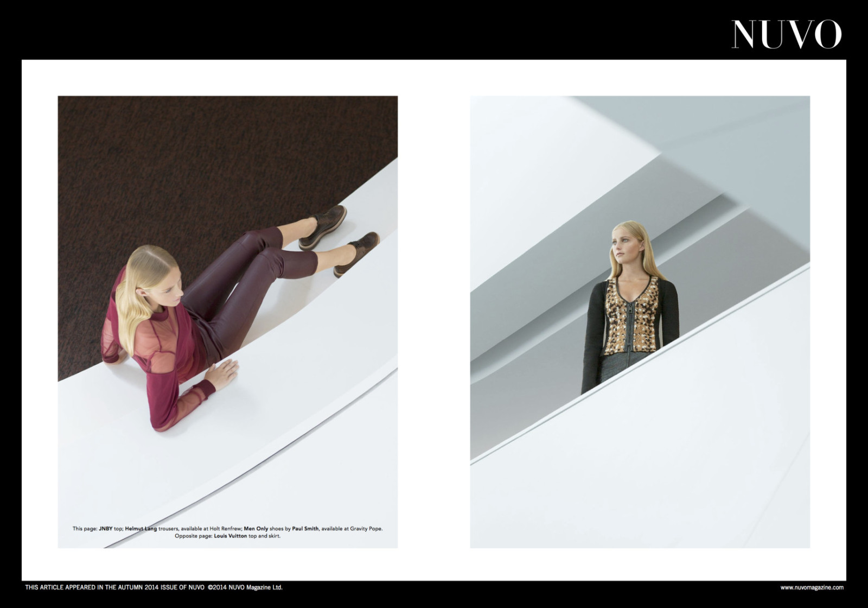Click '©2014 NUVO Magazine Ltd.' footer text

pyautogui.click(x=245, y=587)
